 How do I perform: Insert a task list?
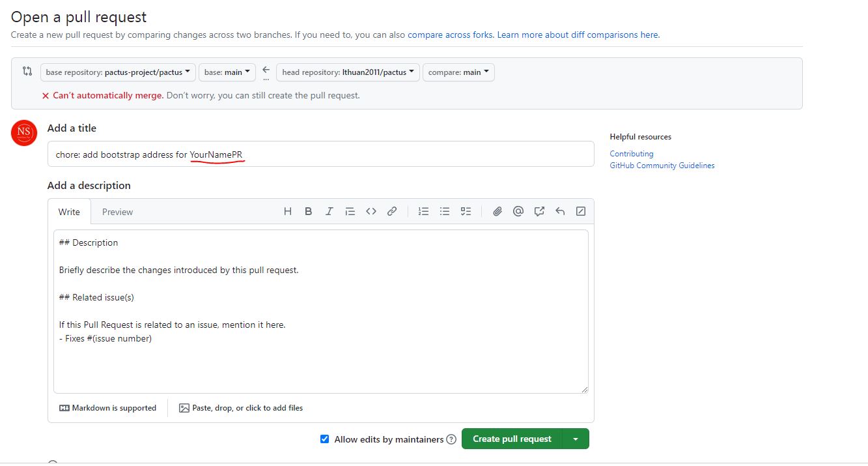(x=466, y=211)
